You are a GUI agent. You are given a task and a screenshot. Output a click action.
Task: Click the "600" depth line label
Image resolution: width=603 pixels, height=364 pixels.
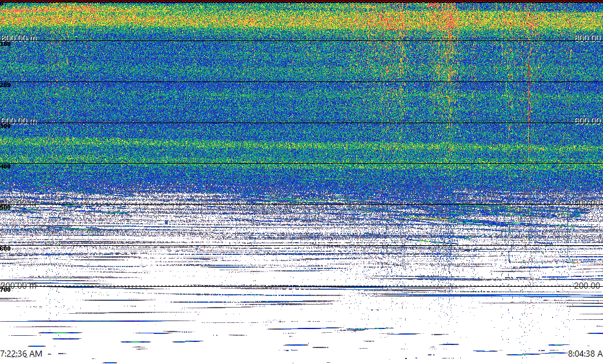(6, 249)
